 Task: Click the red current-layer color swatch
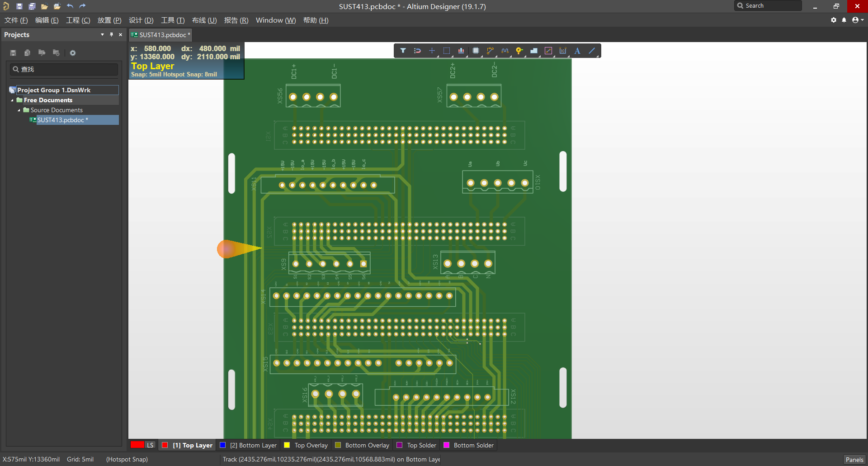[x=137, y=445]
